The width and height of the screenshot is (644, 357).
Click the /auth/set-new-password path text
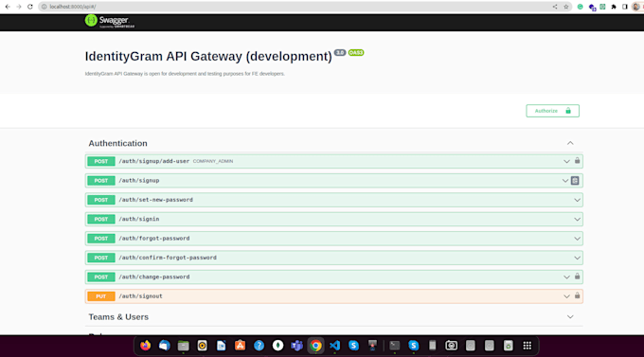tap(155, 200)
